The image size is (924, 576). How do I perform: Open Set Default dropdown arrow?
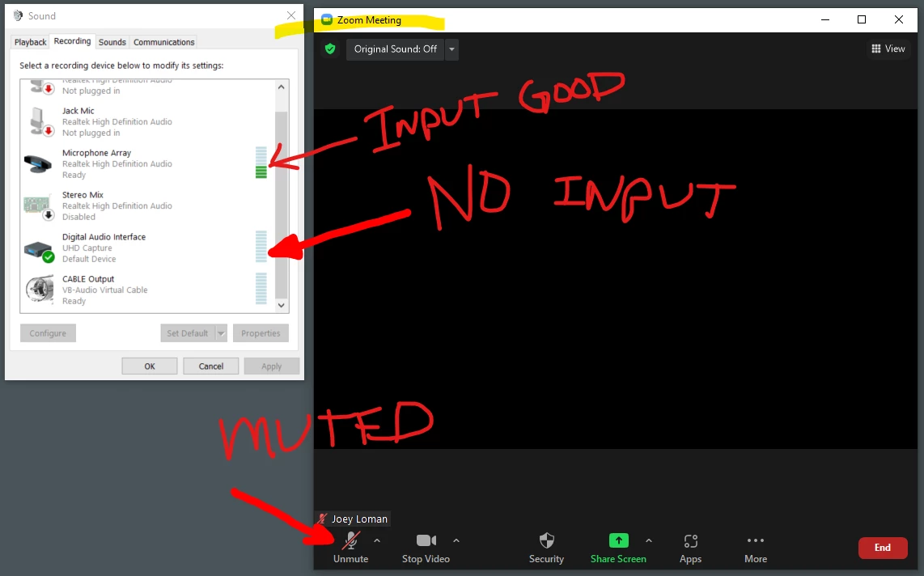tap(221, 333)
